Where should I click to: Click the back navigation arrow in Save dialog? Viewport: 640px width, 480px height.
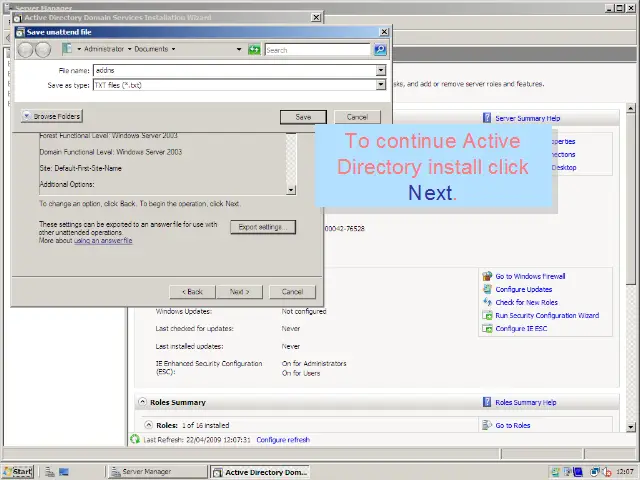25,50
